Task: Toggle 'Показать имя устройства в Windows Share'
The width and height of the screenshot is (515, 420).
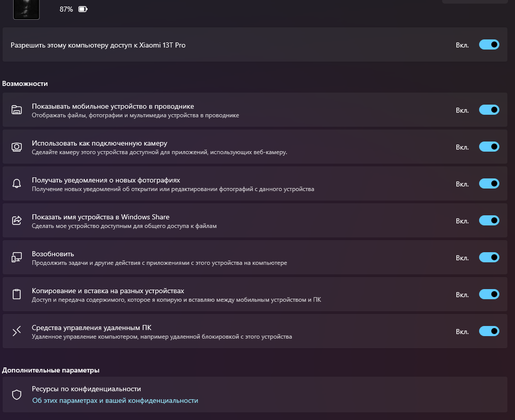Action: coord(489,220)
